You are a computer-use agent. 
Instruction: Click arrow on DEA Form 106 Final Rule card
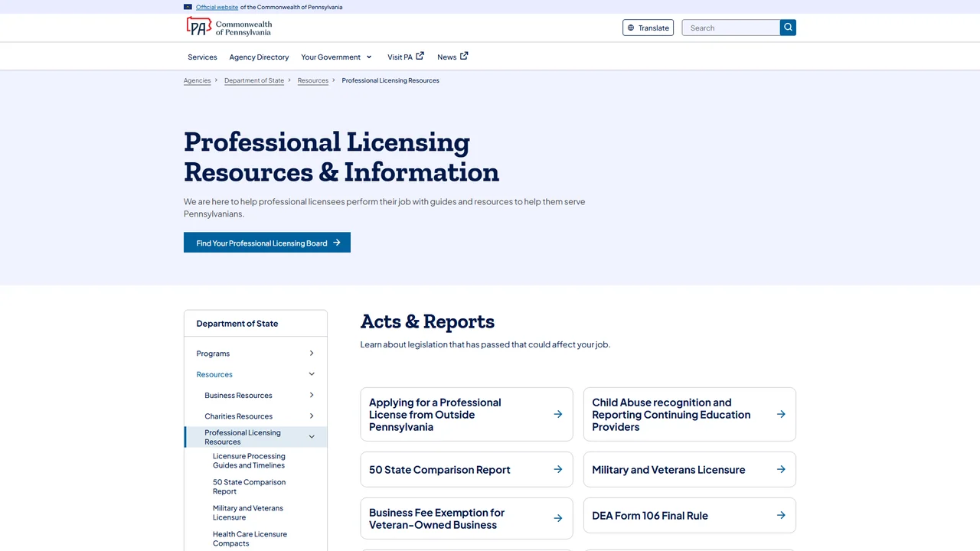781,515
